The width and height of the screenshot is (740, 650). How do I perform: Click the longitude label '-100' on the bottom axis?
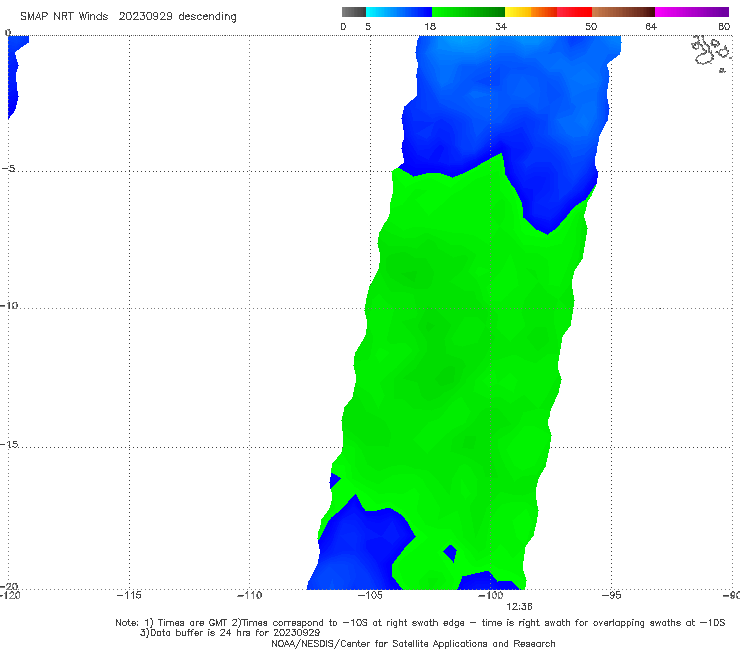(x=490, y=595)
